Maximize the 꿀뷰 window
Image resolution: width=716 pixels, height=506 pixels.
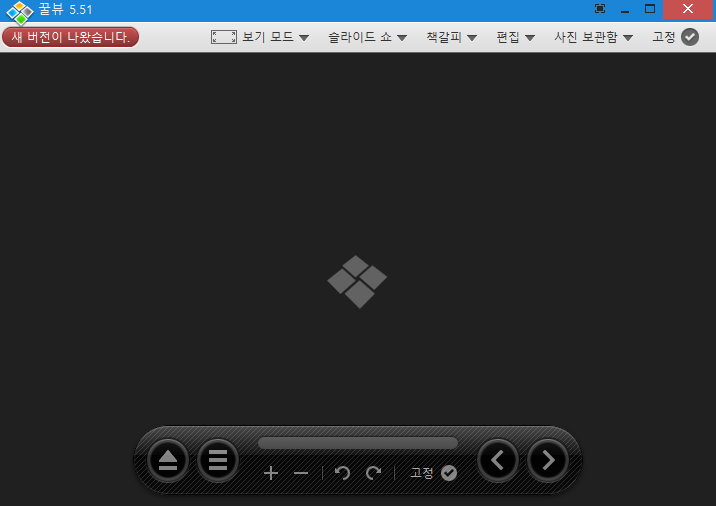650,9
